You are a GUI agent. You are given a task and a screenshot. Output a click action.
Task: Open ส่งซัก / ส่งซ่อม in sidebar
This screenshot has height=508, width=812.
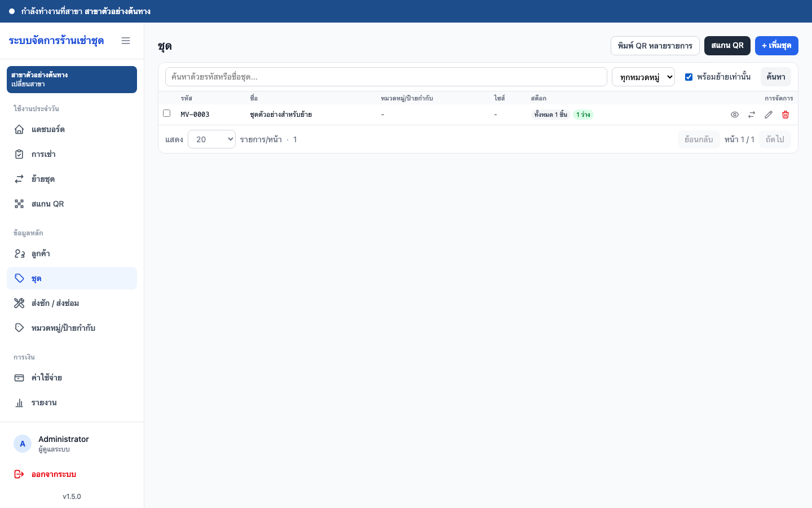(72, 303)
